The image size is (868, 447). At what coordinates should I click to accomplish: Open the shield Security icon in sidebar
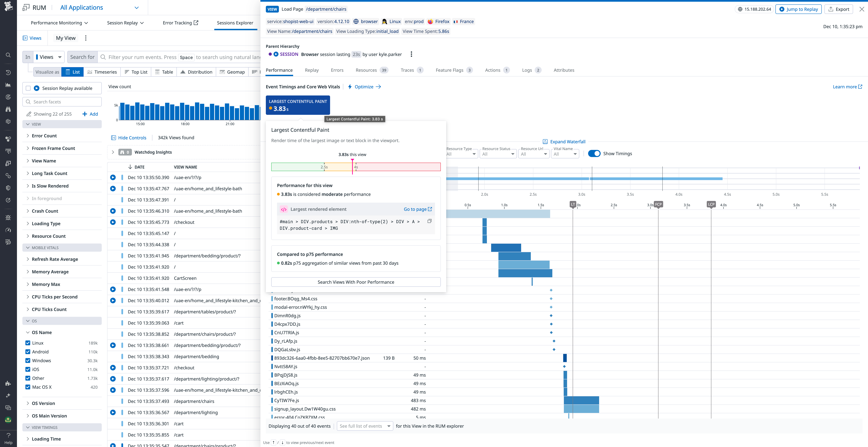tap(8, 188)
